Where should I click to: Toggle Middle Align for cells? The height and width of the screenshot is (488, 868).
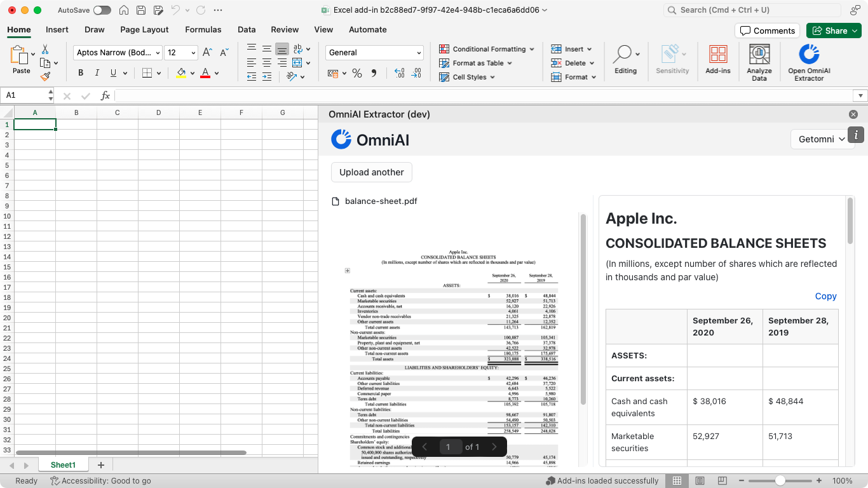pos(266,49)
